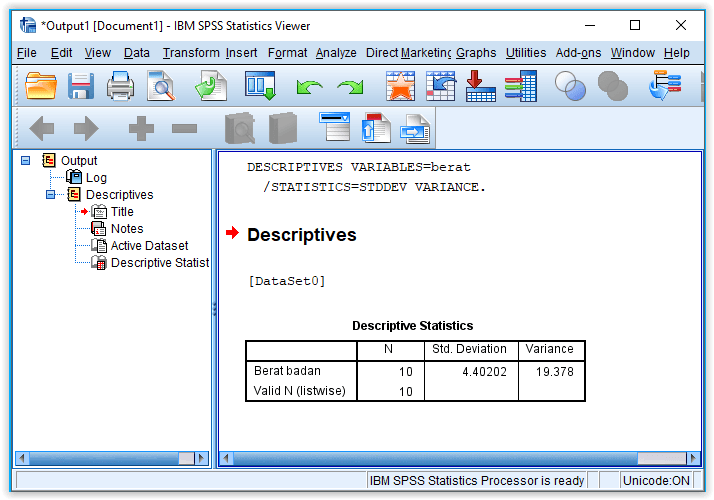Screen dimensions: 714x500
Task: Click the Descriptive Statistics table title
Action: pyautogui.click(x=413, y=326)
